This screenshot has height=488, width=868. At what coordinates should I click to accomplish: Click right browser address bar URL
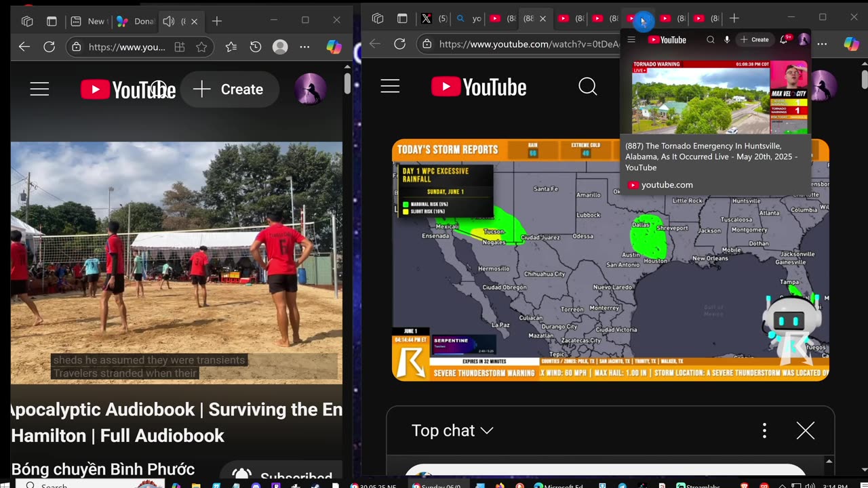529,44
